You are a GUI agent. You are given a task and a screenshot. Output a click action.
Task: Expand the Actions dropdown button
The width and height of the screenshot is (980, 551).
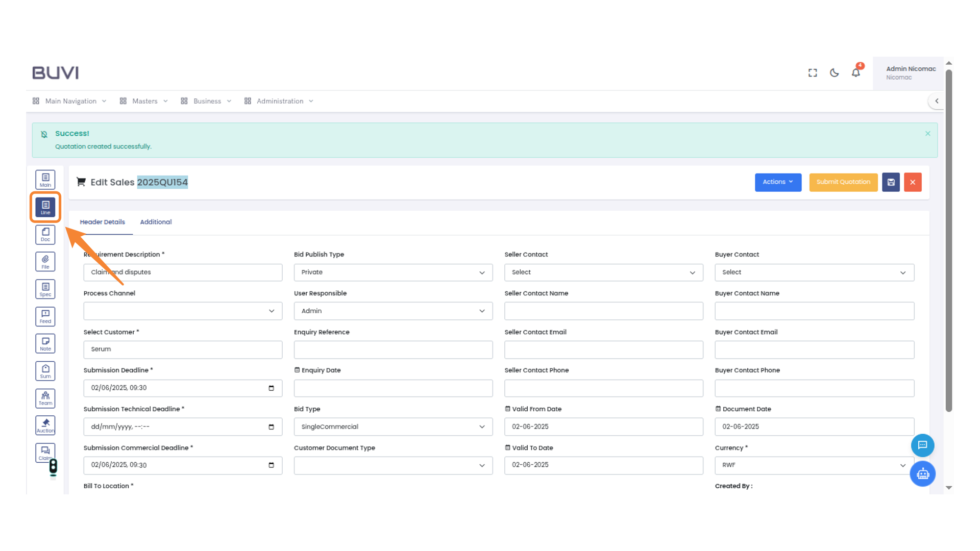pos(778,182)
